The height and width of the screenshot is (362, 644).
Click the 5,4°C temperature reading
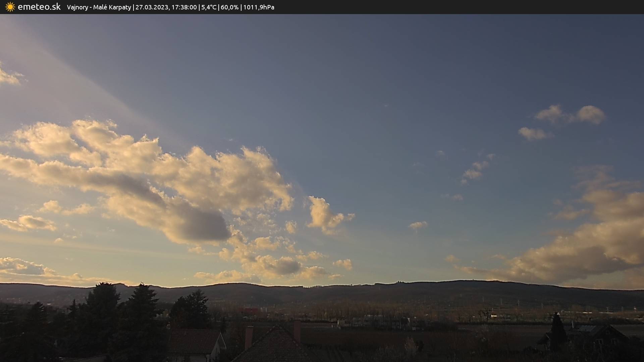click(209, 7)
